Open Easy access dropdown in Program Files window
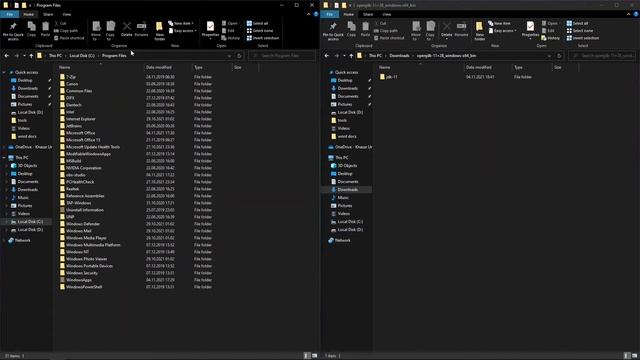 tap(183, 31)
